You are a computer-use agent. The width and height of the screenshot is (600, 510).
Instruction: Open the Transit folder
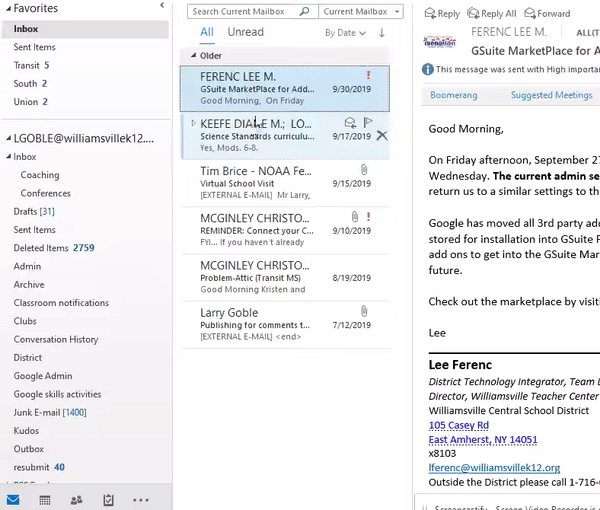(31, 65)
